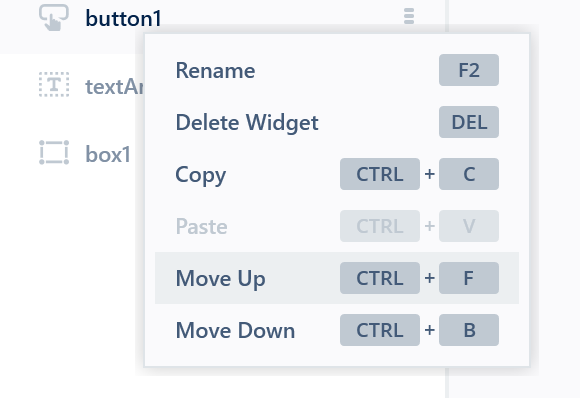Image resolution: width=580 pixels, height=398 pixels.
Task: Choose Move Up menu entry
Action: coord(337,278)
